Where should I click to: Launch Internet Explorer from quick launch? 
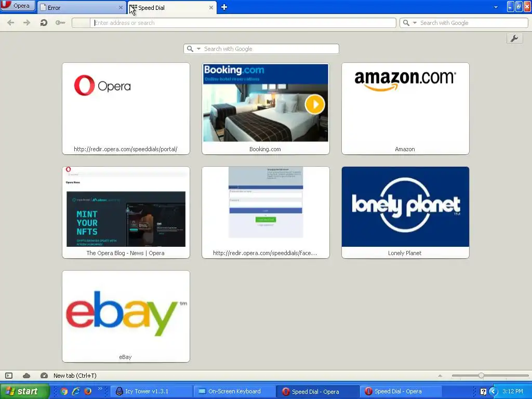(x=76, y=391)
